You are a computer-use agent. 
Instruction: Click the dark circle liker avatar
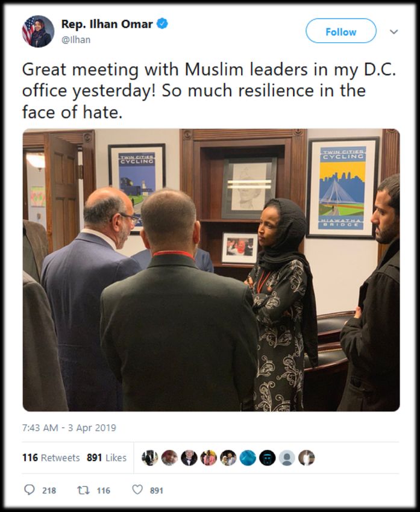268,457
